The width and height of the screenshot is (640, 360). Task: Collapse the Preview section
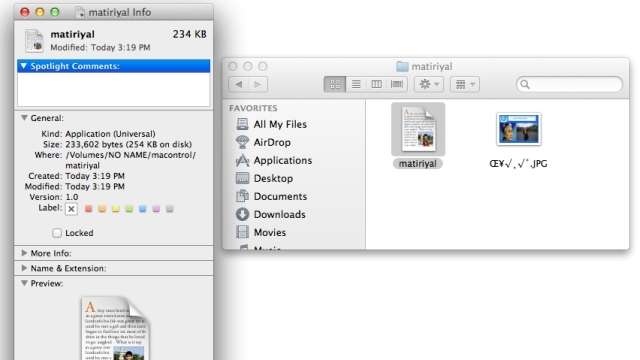[x=24, y=283]
